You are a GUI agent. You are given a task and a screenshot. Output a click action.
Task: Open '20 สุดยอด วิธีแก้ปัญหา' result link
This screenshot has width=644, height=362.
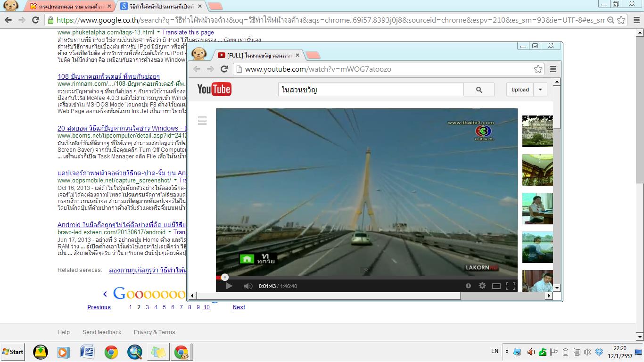click(x=122, y=128)
